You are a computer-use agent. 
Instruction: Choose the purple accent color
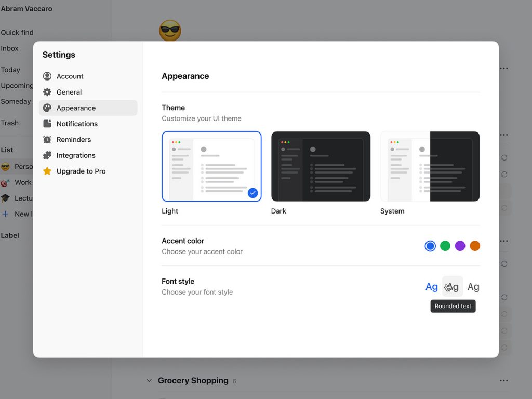click(x=460, y=246)
